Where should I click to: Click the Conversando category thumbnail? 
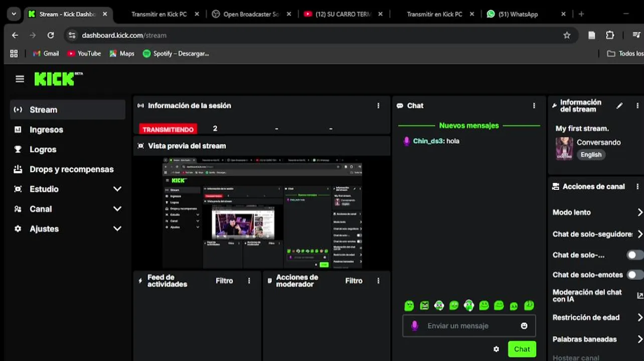(564, 148)
